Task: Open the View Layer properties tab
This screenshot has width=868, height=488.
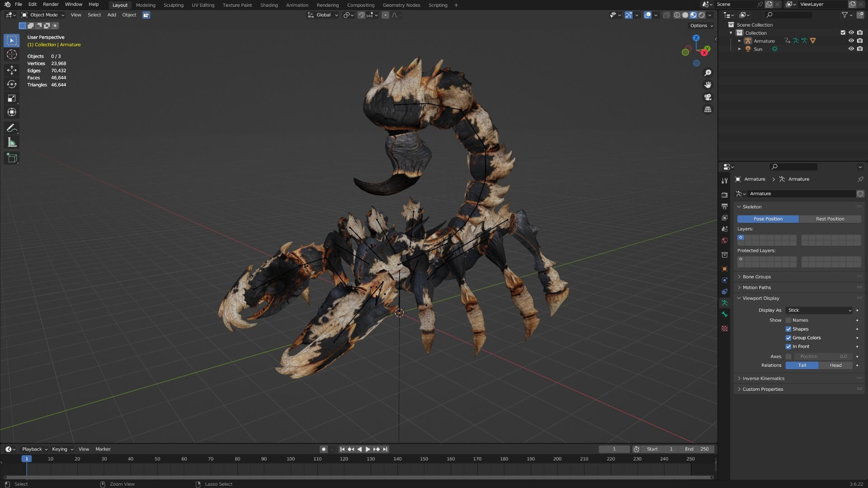Action: pos(725,218)
